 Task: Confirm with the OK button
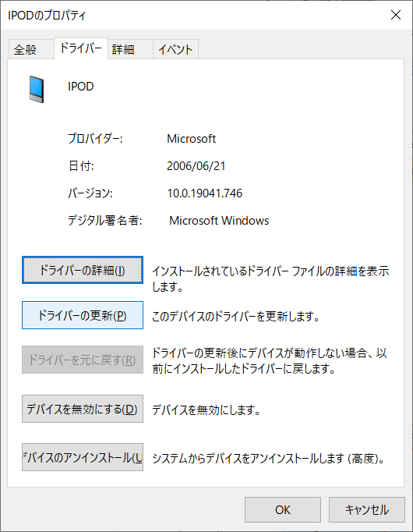pos(283,510)
